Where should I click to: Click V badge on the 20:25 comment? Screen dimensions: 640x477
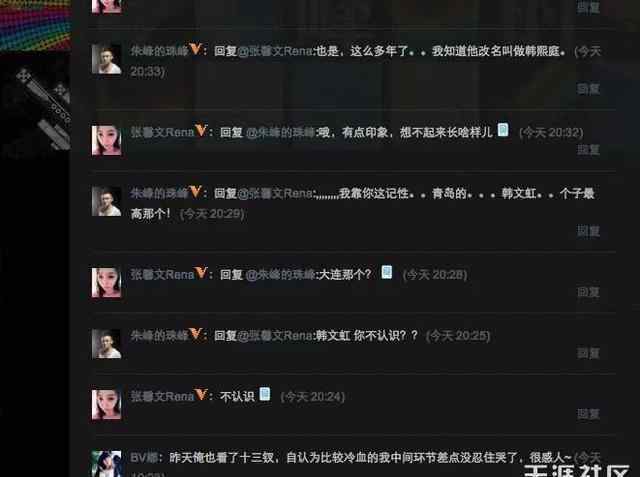(x=196, y=334)
